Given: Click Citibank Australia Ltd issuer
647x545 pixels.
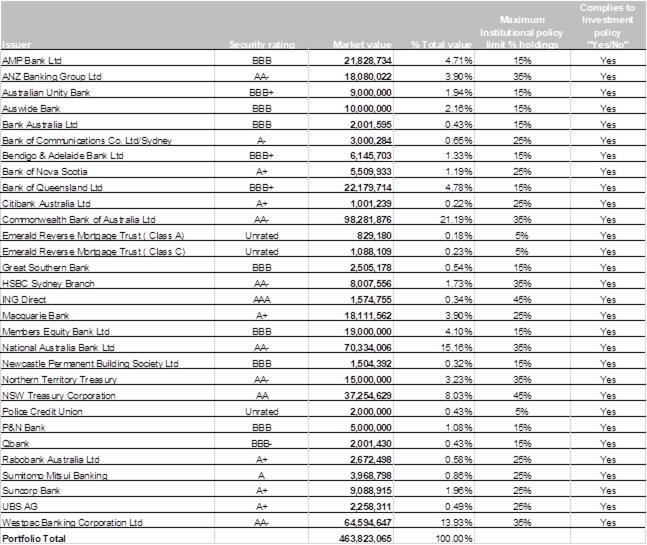Looking at the screenshot, I should [x=46, y=204].
